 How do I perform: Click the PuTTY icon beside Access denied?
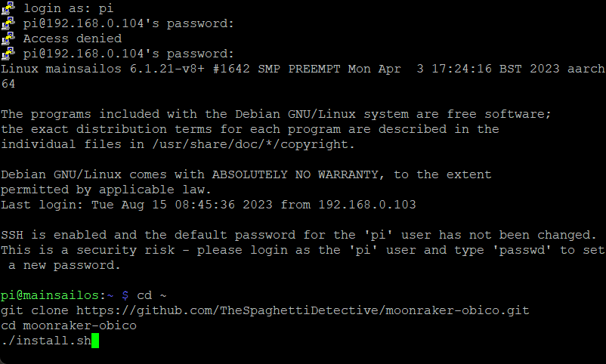(8, 39)
